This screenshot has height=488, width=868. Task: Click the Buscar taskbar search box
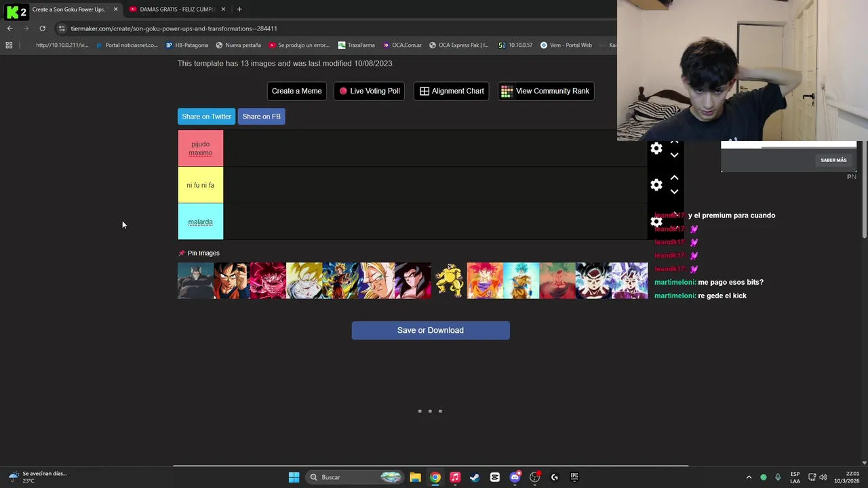355,477
